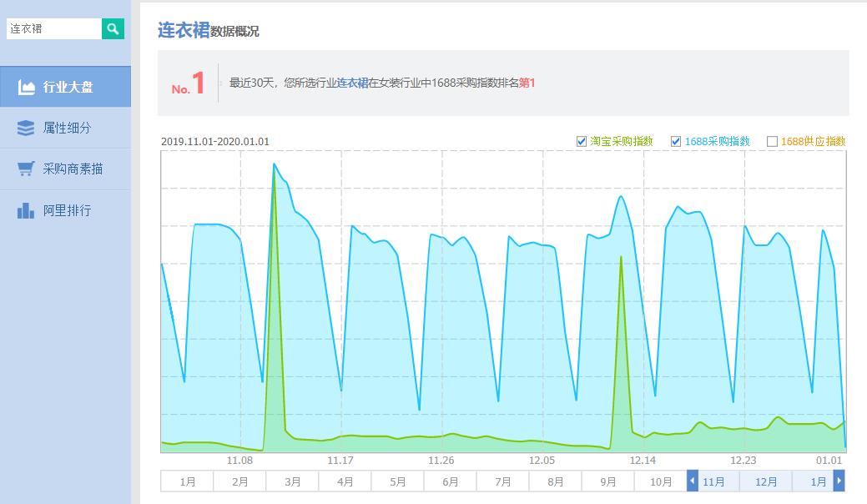The image size is (867, 504).
Task: Click the right arrow on timeline range
Action: point(839,481)
